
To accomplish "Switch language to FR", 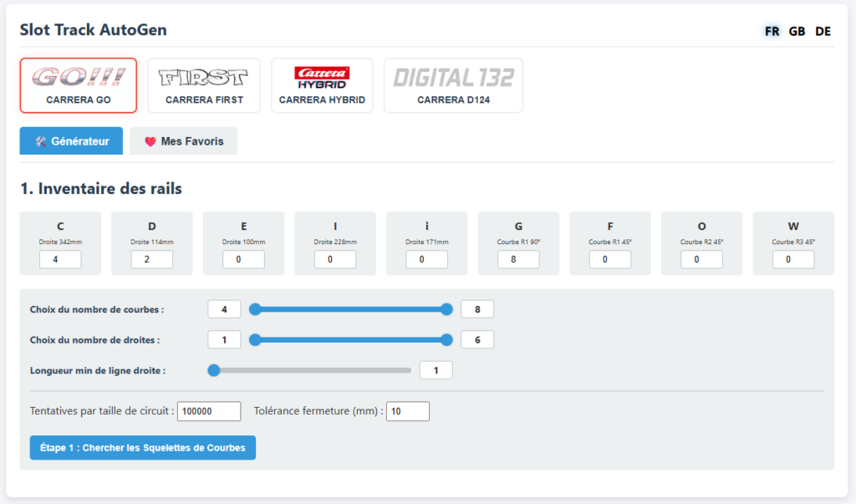I will coord(772,31).
